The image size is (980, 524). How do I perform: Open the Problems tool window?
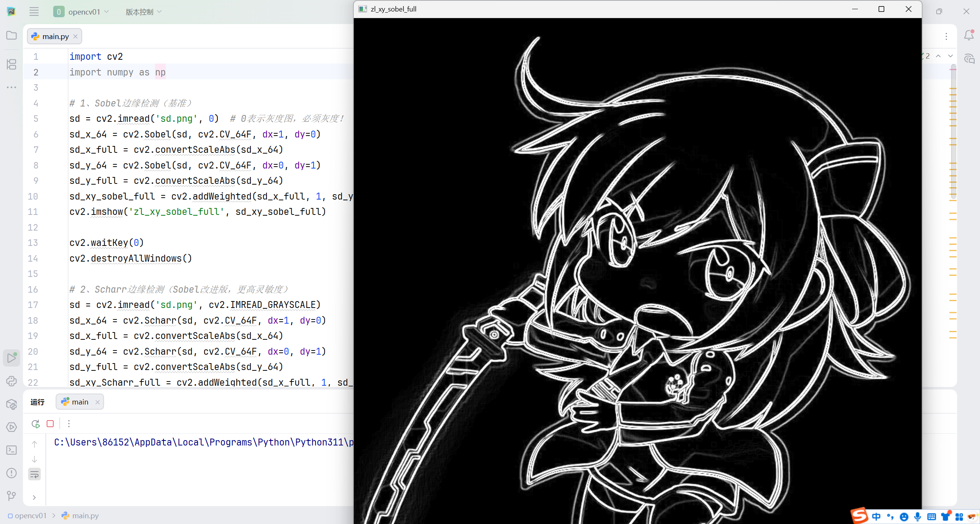[11, 473]
